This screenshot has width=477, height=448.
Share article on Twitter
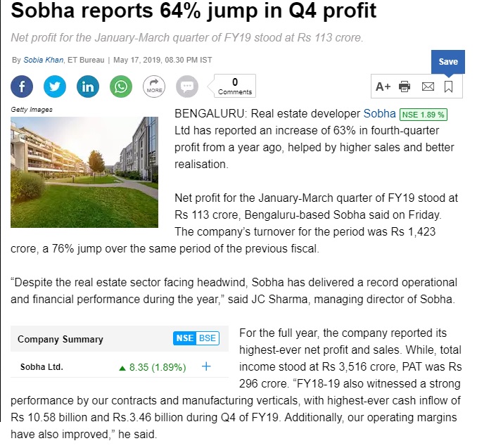point(55,87)
